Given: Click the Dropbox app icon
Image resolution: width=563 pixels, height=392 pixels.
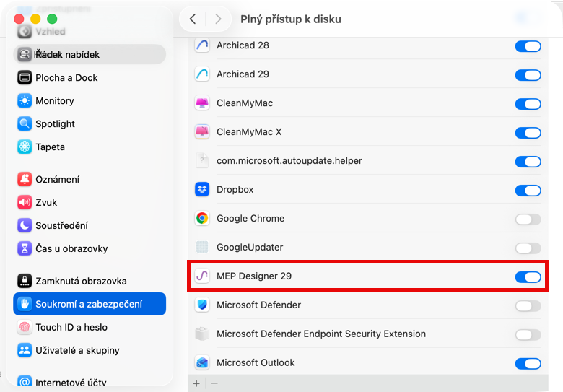Looking at the screenshot, I should click(202, 190).
